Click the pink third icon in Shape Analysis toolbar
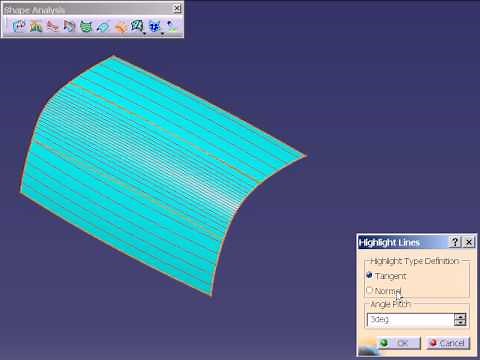This screenshot has height=360, width=480. (53, 26)
